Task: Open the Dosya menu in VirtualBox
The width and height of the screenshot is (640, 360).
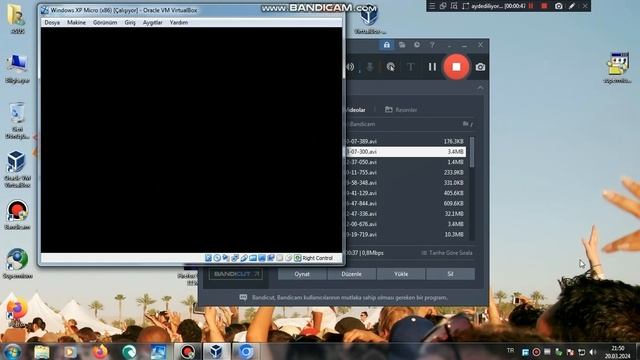Action: click(x=52, y=22)
